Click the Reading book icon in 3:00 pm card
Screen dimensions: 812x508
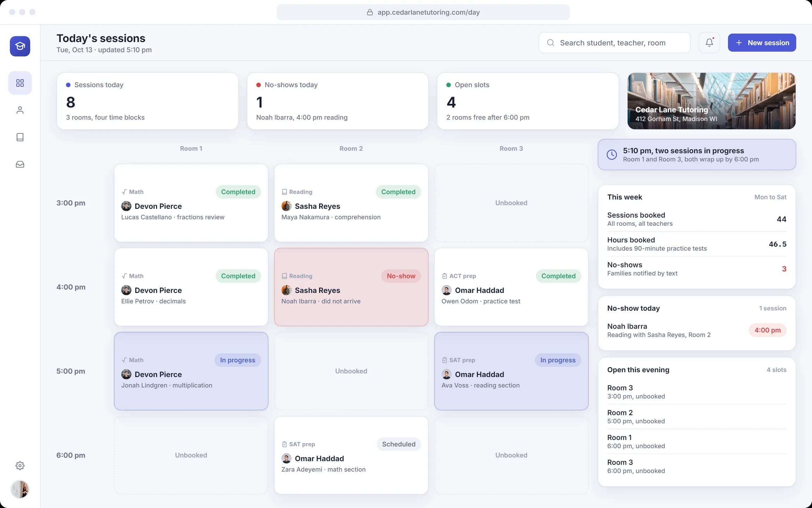coord(284,192)
